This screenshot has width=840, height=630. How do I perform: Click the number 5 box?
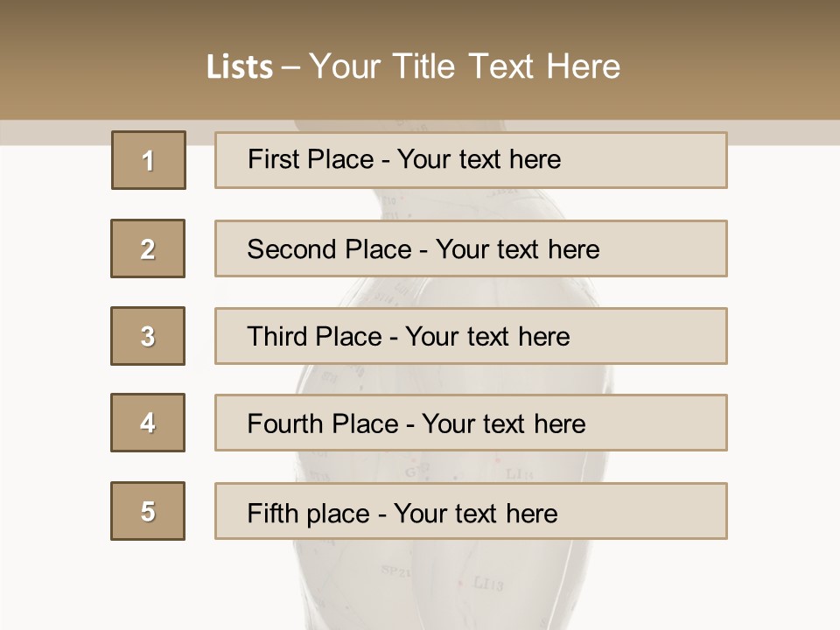coord(148,511)
